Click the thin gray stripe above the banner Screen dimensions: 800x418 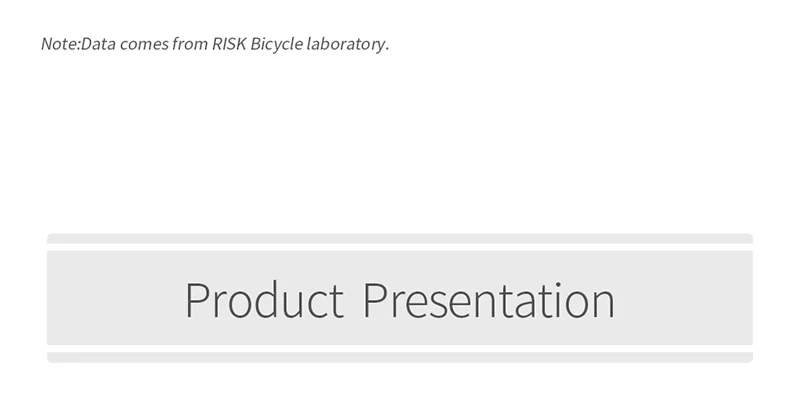coord(400,238)
